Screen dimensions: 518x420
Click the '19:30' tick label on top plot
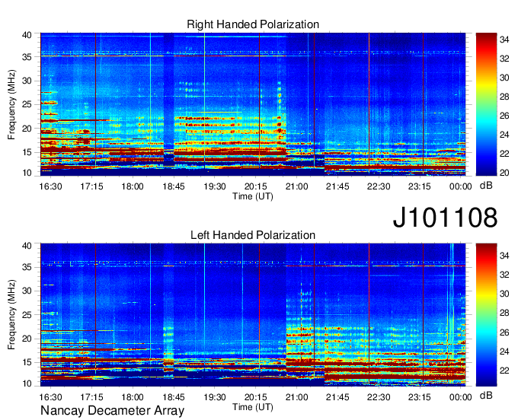215,186
